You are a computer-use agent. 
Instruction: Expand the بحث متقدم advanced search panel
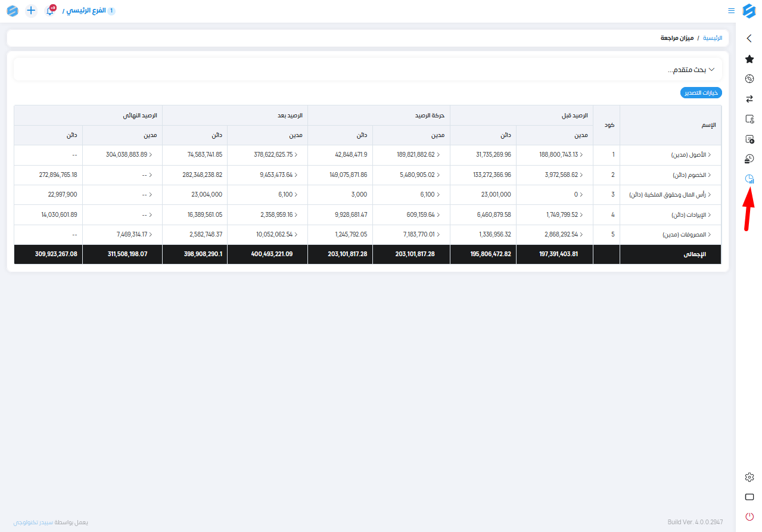[690, 70]
